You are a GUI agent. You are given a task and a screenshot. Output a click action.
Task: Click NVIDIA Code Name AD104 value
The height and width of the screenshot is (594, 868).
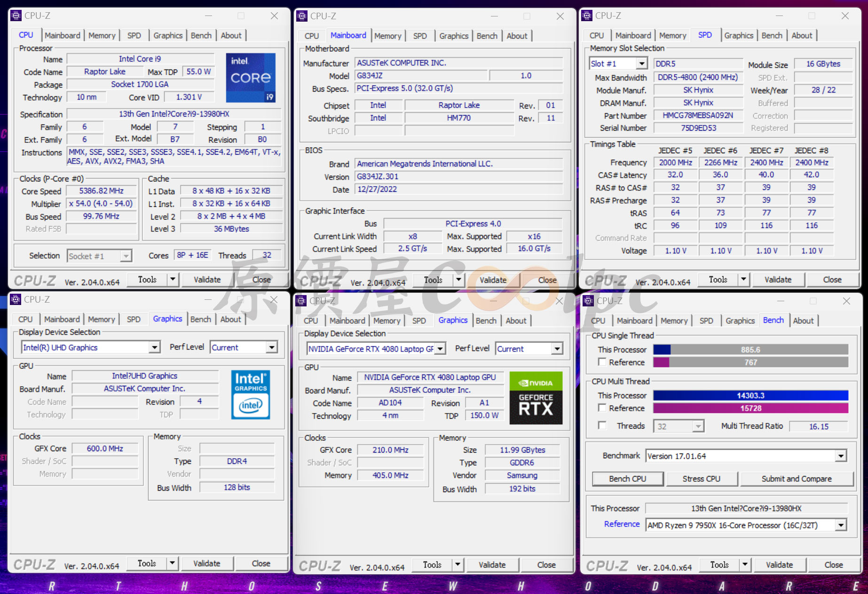coord(390,403)
